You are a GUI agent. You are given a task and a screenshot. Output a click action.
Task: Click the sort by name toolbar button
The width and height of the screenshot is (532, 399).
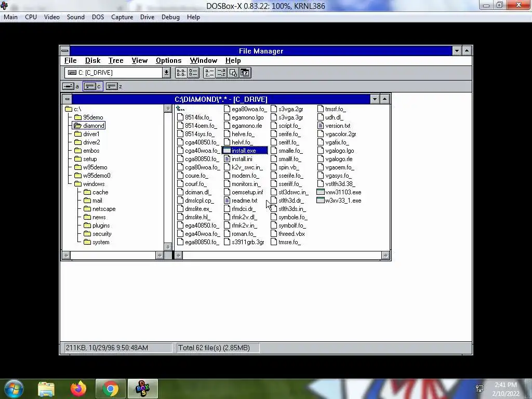209,73
